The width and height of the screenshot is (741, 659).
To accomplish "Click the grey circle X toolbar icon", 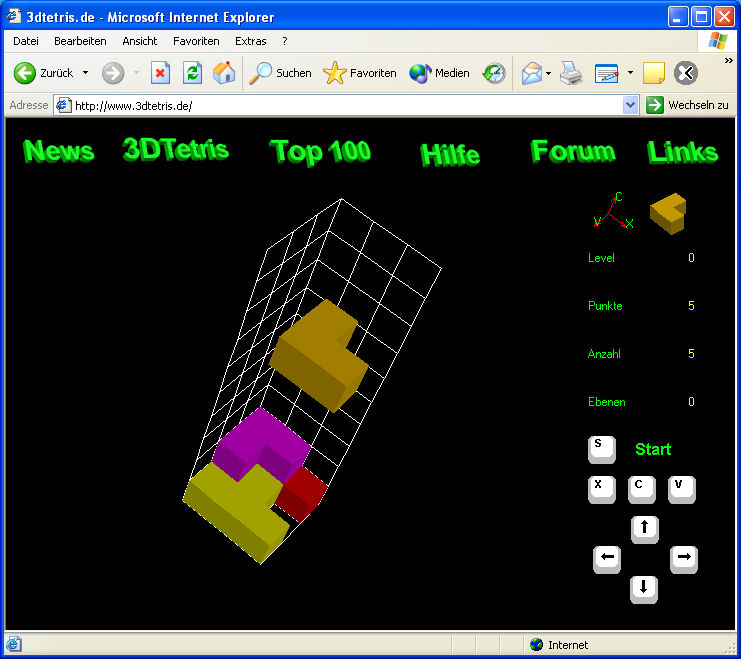I will coord(686,73).
